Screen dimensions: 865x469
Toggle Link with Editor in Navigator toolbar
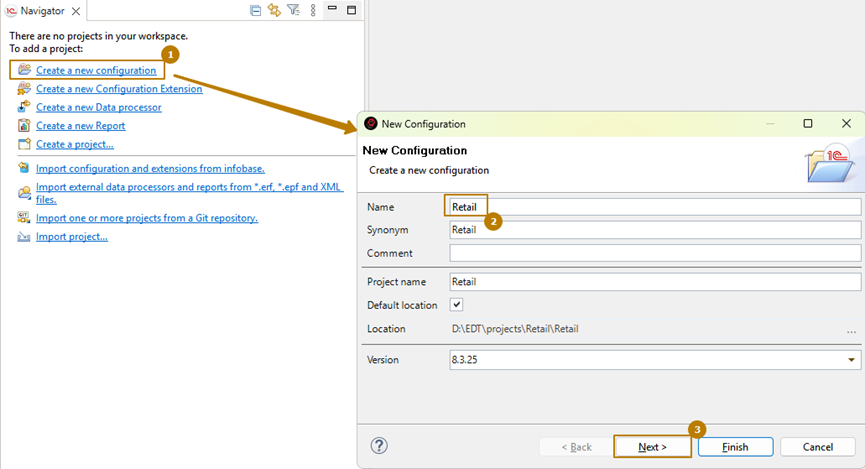click(274, 10)
